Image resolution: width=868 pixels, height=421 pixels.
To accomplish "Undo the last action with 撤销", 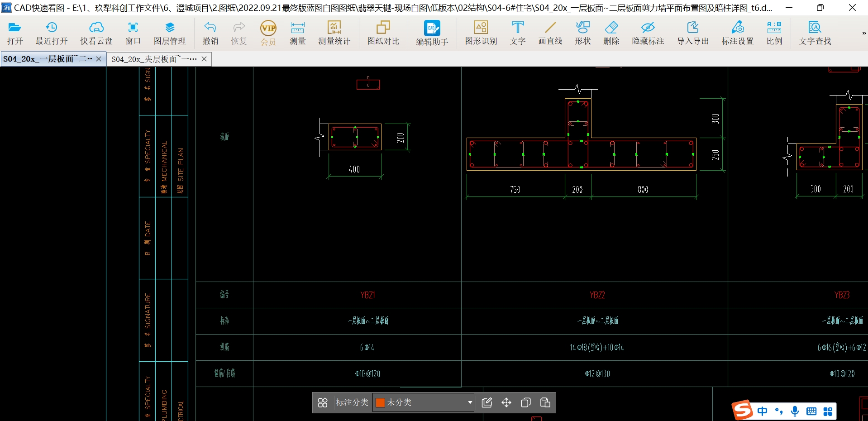I will 210,33.
